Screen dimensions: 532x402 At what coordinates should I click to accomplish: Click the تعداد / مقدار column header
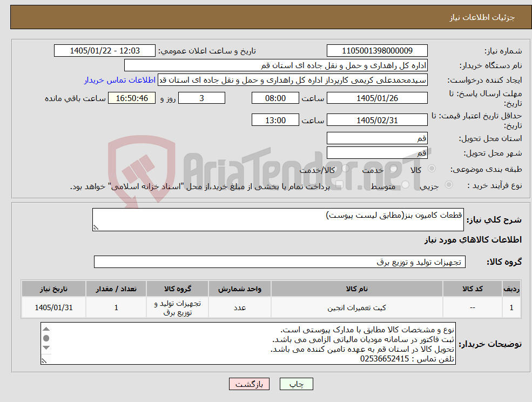(116, 289)
